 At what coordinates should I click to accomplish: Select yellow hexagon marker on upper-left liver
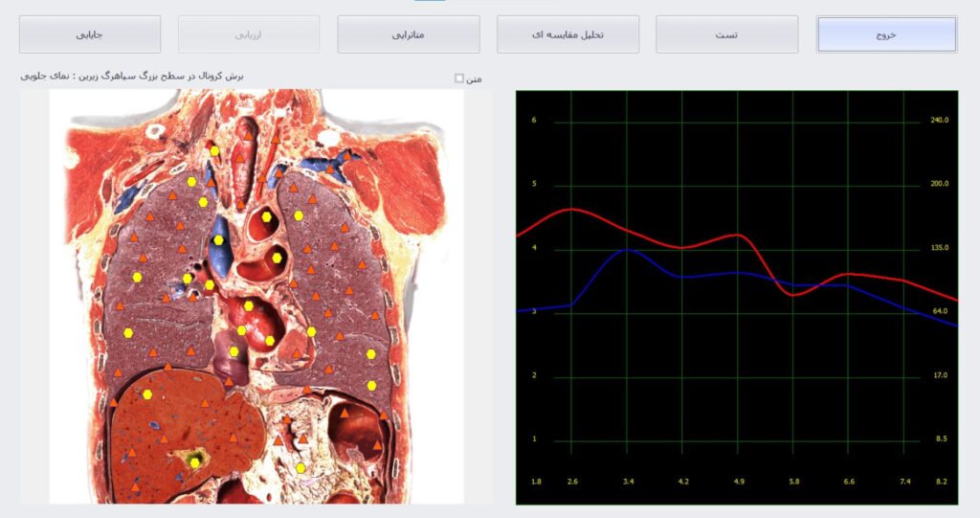148,394
